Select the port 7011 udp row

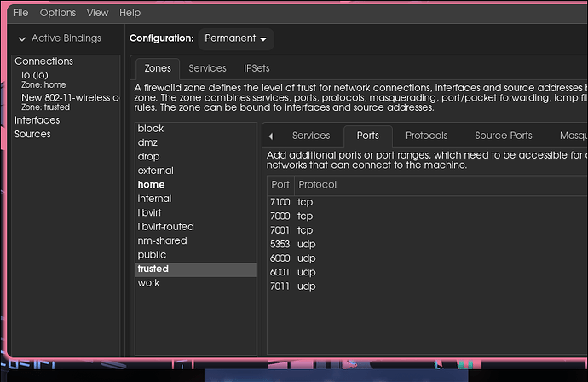coord(428,286)
